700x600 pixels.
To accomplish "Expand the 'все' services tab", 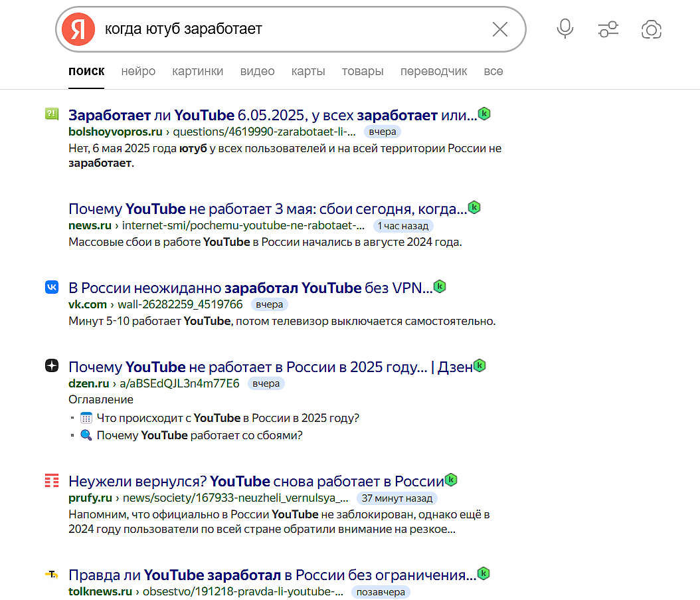I will (493, 71).
